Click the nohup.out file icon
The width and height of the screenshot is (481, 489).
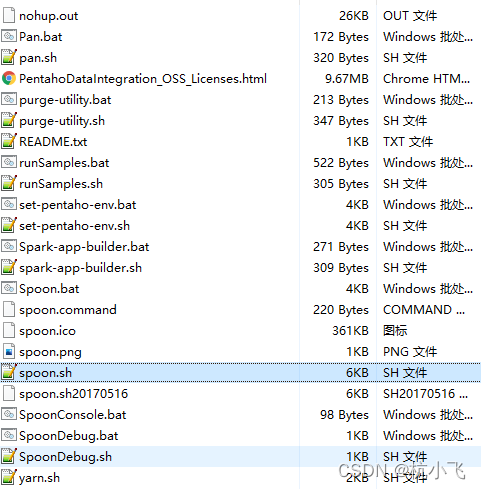pos(9,15)
